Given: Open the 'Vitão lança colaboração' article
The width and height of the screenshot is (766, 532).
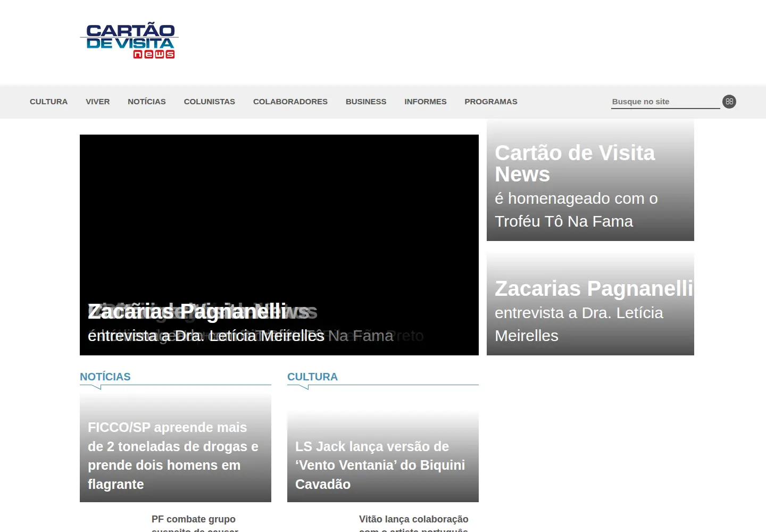Looking at the screenshot, I should (414, 523).
